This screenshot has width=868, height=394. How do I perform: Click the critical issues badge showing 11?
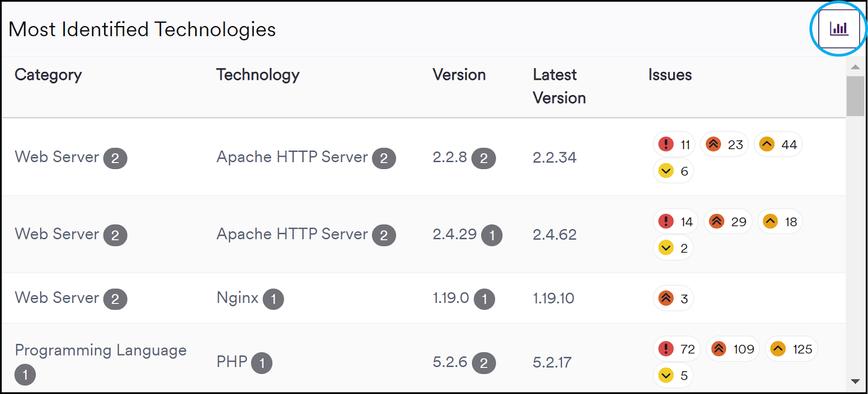point(673,144)
